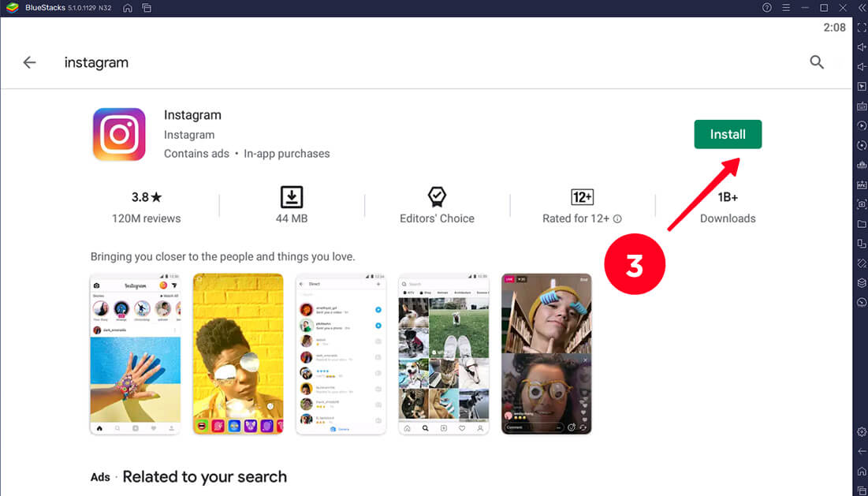The image size is (868, 496).
Task: Click the shake device sidebar icon
Action: pyautogui.click(x=862, y=263)
